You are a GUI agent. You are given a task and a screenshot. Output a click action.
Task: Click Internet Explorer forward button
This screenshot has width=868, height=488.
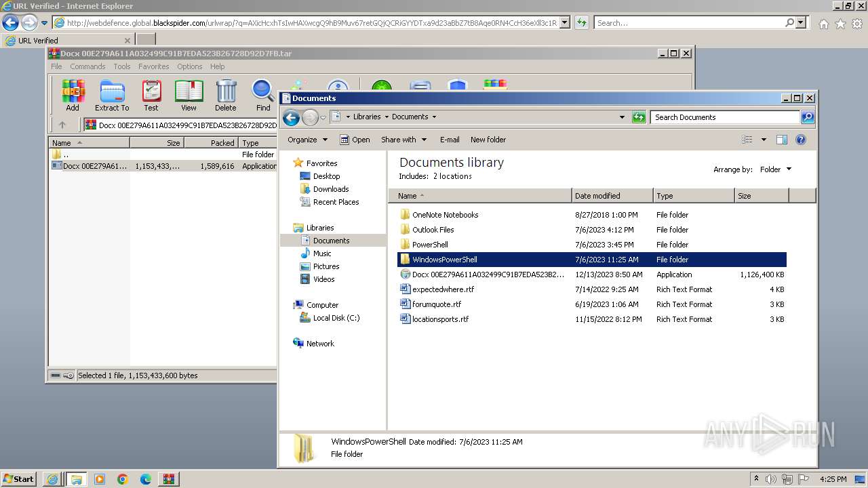[x=29, y=23]
